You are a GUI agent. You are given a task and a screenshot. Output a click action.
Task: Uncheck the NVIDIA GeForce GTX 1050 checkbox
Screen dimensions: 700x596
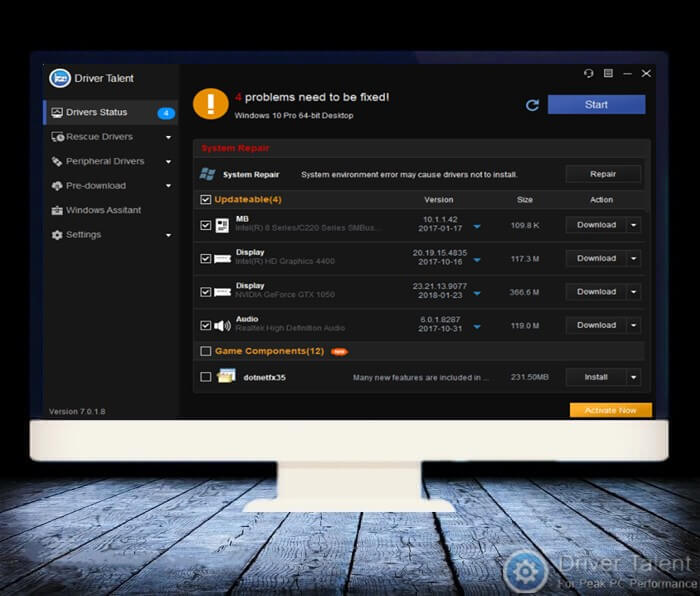coord(205,292)
